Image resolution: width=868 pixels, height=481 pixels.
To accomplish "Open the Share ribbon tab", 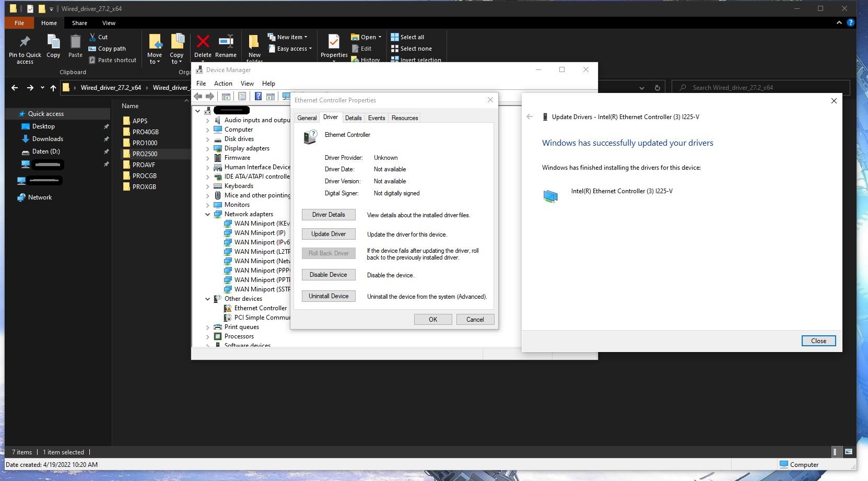I will click(79, 23).
